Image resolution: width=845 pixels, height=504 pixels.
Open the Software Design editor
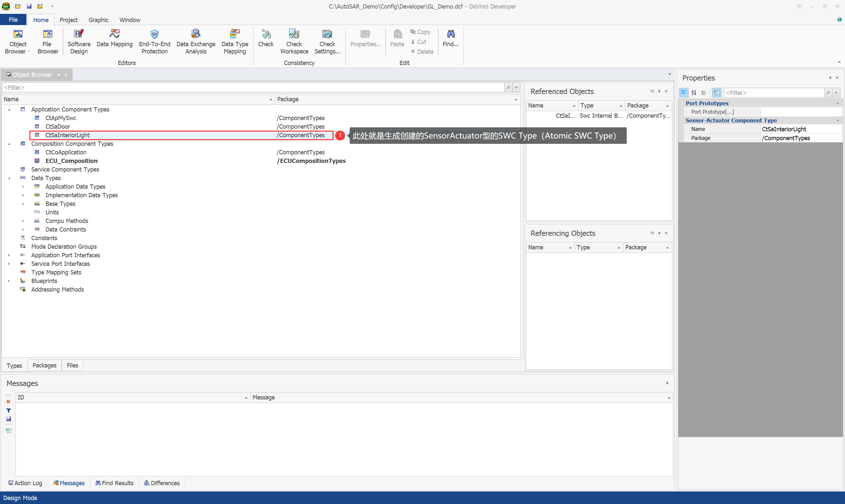coord(79,42)
